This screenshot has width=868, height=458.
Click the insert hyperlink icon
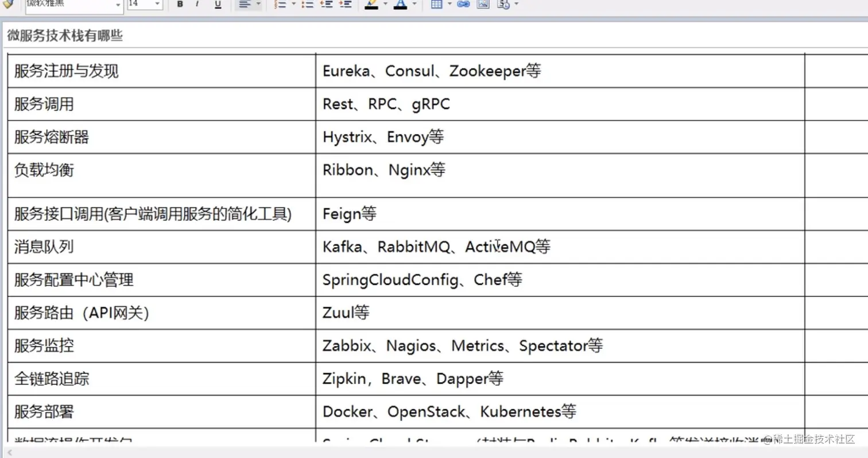[463, 5]
